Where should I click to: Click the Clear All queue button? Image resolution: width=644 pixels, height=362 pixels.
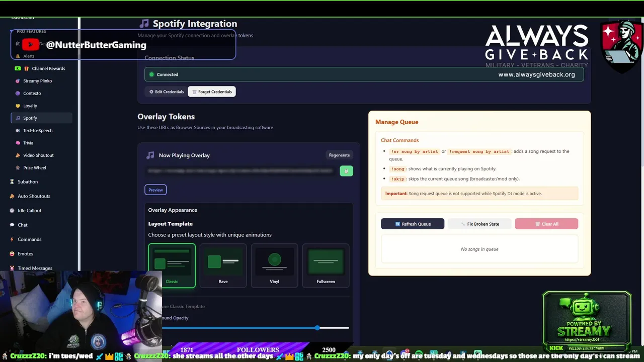546,224
